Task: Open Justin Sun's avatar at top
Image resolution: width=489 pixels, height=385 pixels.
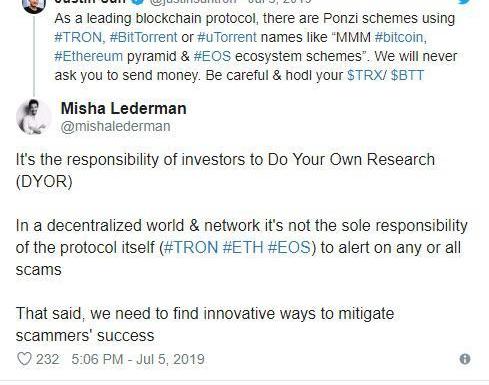Action: (x=33, y=6)
